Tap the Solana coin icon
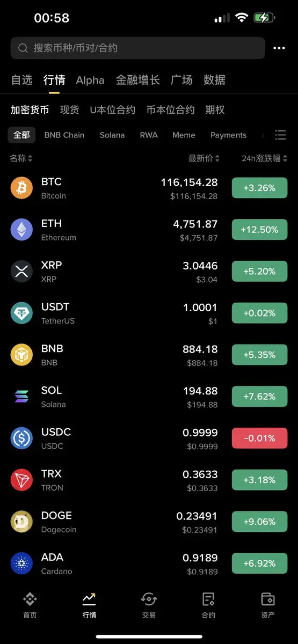Viewport: 298px width, 644px height. (x=21, y=397)
